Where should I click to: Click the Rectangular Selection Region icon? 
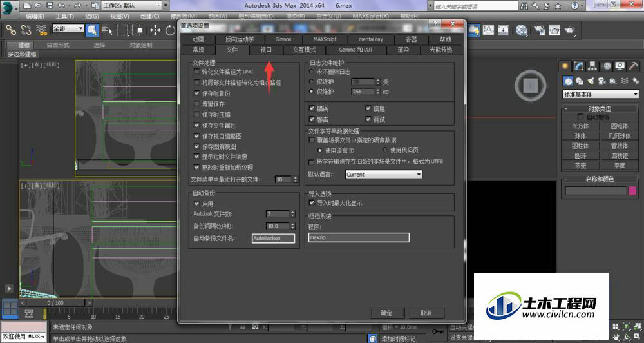(x=122, y=30)
